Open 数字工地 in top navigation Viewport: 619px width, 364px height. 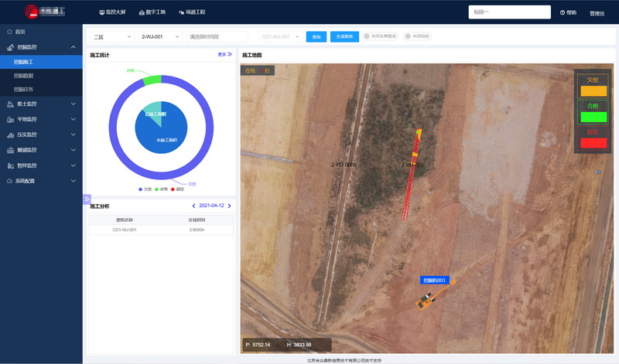point(151,12)
